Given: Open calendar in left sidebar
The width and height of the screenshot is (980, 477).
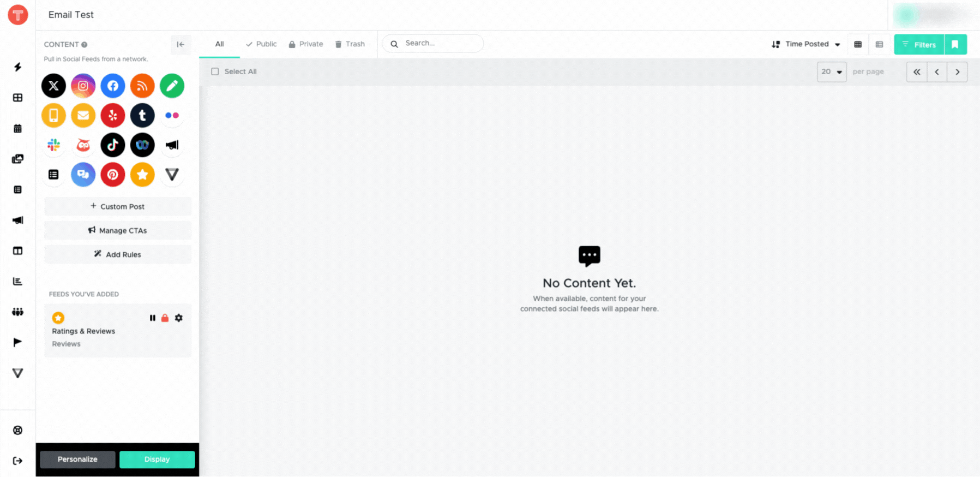Looking at the screenshot, I should [x=17, y=128].
